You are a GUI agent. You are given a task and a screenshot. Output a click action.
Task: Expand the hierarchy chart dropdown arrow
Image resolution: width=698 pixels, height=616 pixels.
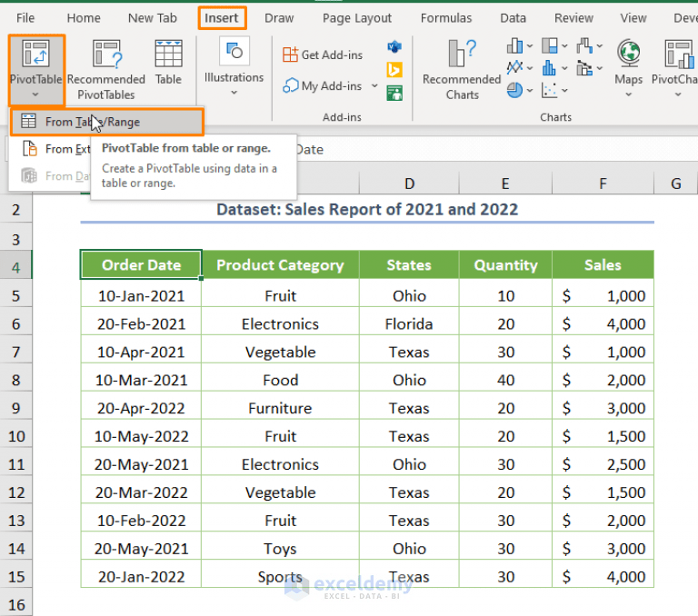click(x=564, y=45)
